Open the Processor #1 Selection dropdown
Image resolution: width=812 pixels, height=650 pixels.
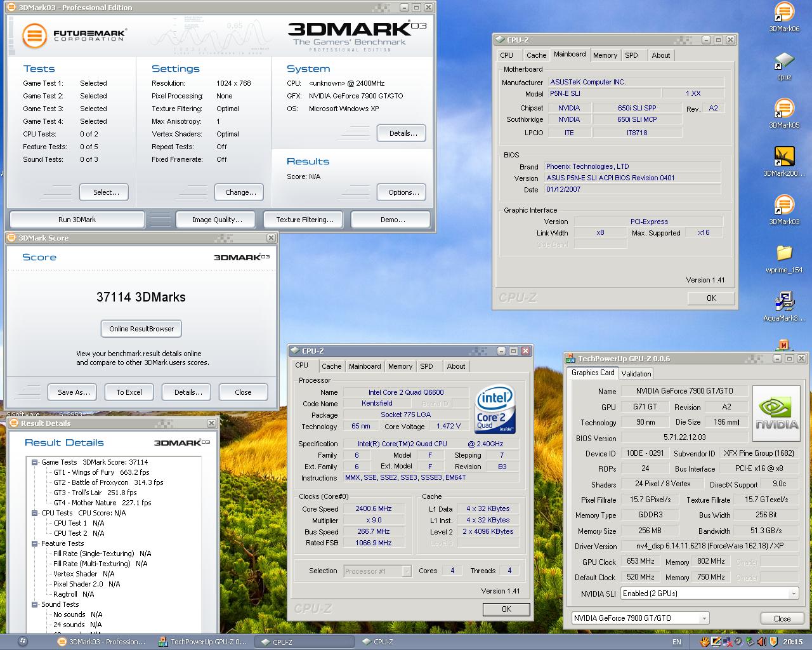tap(407, 571)
